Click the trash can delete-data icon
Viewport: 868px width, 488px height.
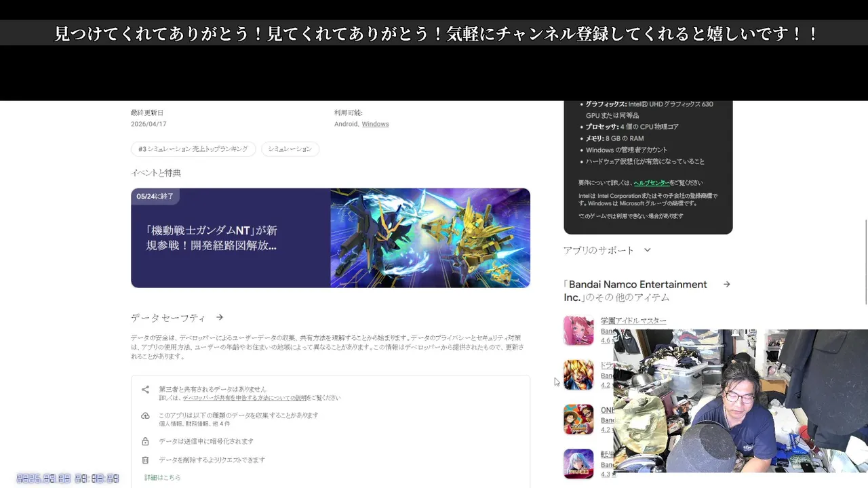pos(145,460)
